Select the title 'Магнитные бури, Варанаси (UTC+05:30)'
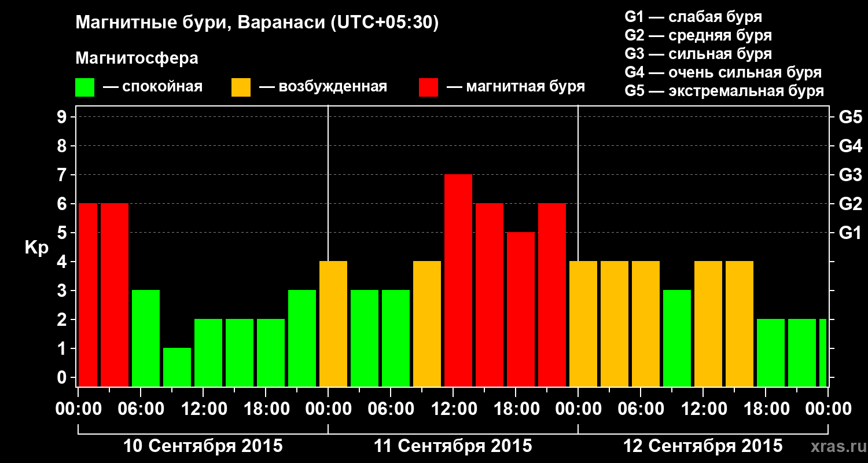Screen dimensions: 868x463 pyautogui.click(x=257, y=23)
